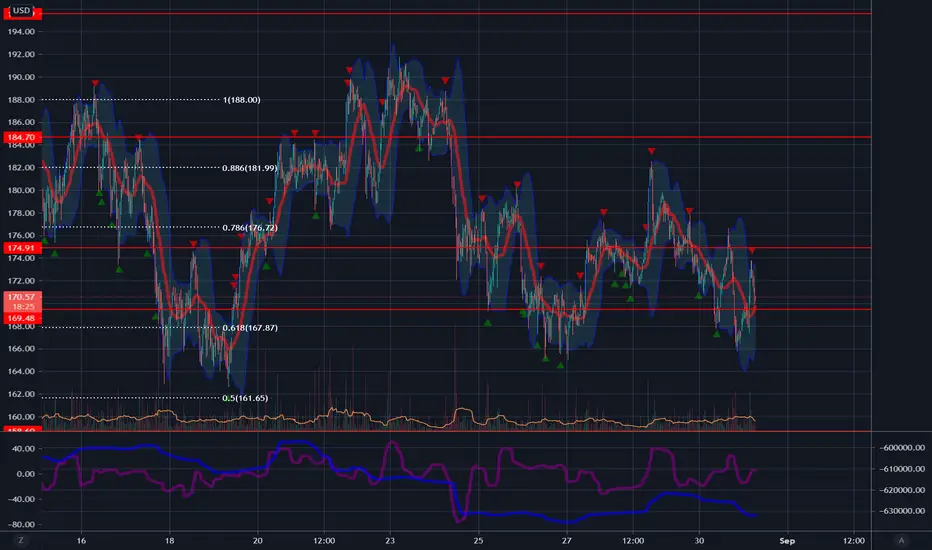
Task: Open the USD currency selector
Action: coord(21,10)
